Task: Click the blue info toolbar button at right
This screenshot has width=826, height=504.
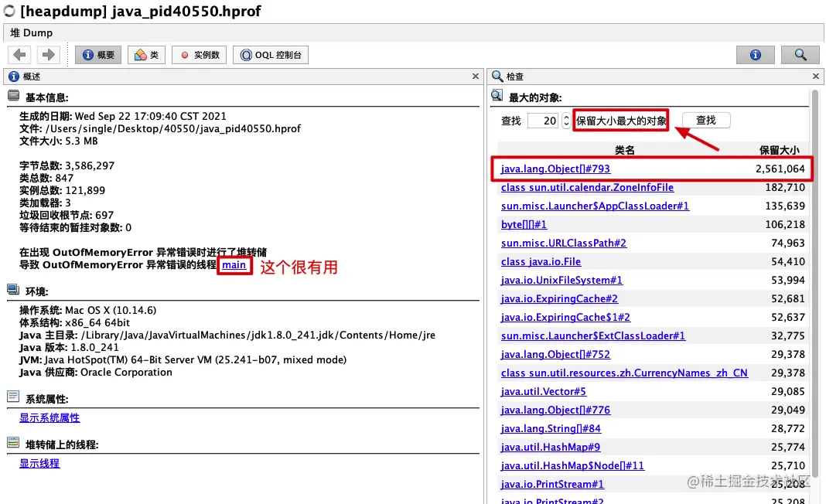Action: coord(756,55)
